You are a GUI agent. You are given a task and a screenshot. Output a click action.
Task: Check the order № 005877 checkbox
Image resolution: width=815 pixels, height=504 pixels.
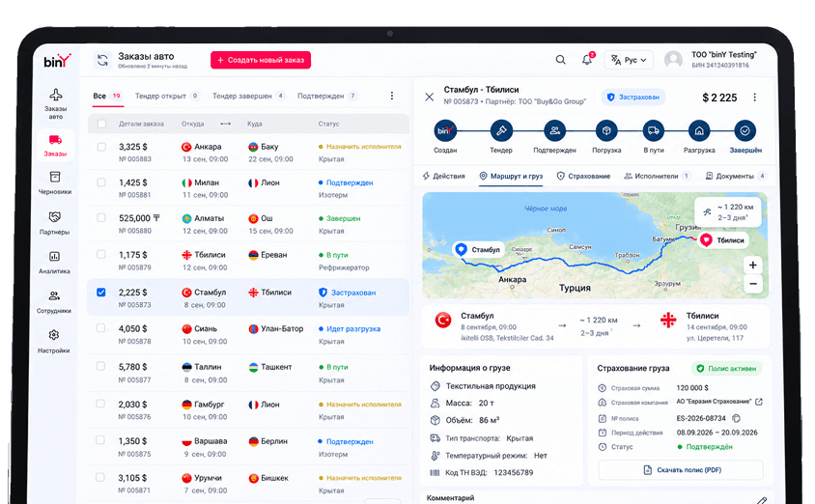tap(101, 366)
